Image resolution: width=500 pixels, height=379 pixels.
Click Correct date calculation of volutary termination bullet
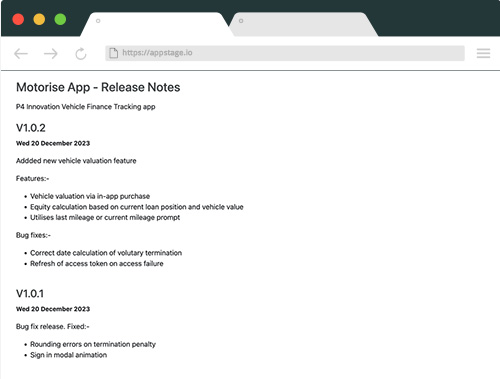pos(106,253)
